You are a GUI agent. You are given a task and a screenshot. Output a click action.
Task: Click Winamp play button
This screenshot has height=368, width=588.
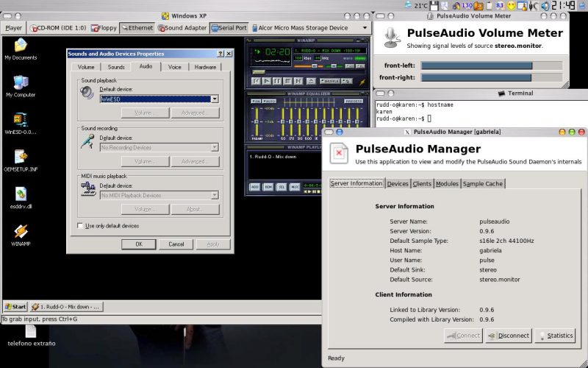click(267, 81)
